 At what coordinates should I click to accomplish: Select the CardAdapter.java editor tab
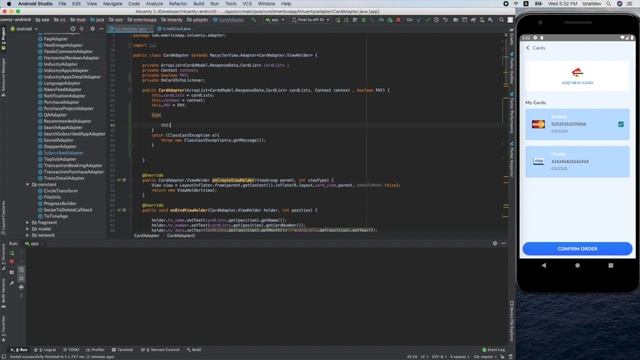click(130, 29)
